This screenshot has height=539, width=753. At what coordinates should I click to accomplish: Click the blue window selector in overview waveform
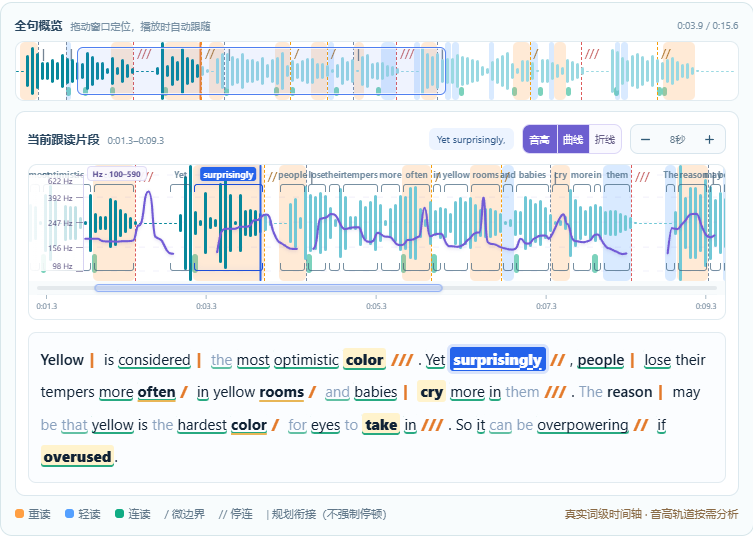click(x=261, y=71)
